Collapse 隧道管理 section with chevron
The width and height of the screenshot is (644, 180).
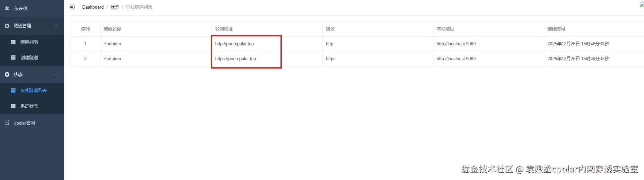(56, 26)
